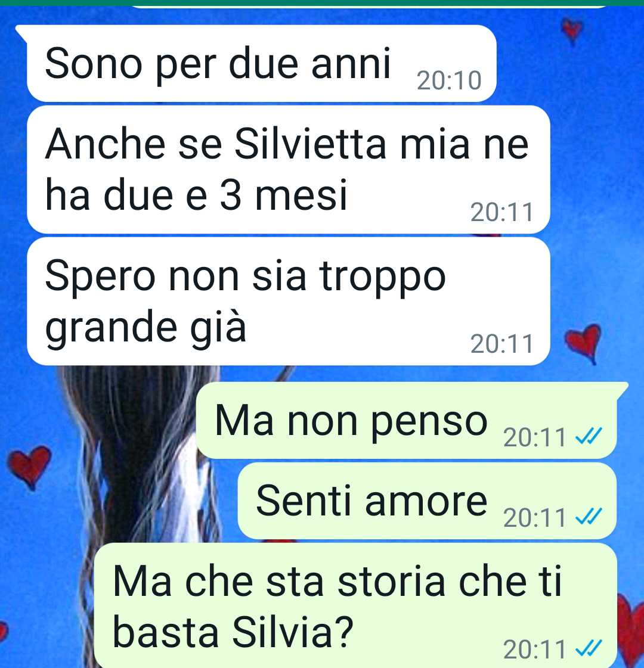The height and width of the screenshot is (668, 644).
Task: Select the "Anche se Silvietta mia" message bubble
Action: coord(289,170)
